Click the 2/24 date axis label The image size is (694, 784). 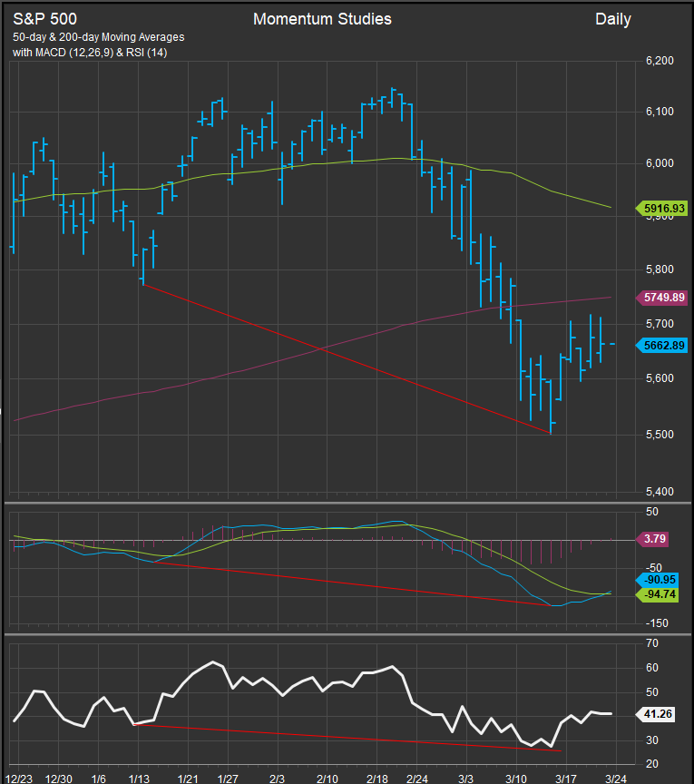tap(417, 779)
